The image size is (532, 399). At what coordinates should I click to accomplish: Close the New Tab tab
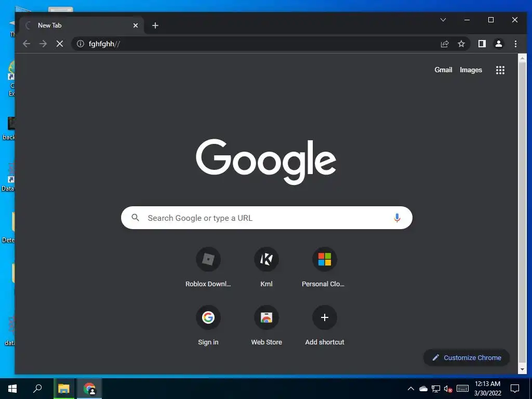(136, 25)
